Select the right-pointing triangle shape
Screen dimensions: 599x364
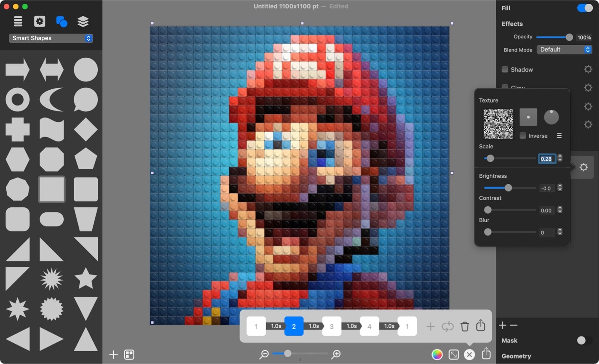[52, 339]
